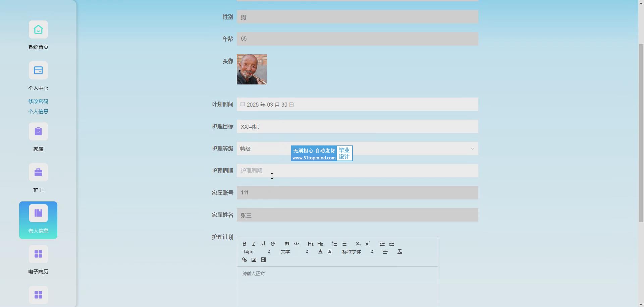The width and height of the screenshot is (644, 307).
Task: Clear text formatting in editor
Action: pos(399,252)
